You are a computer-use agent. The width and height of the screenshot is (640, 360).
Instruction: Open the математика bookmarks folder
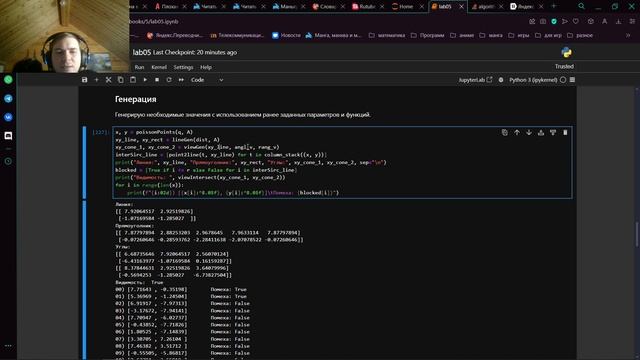(387, 36)
